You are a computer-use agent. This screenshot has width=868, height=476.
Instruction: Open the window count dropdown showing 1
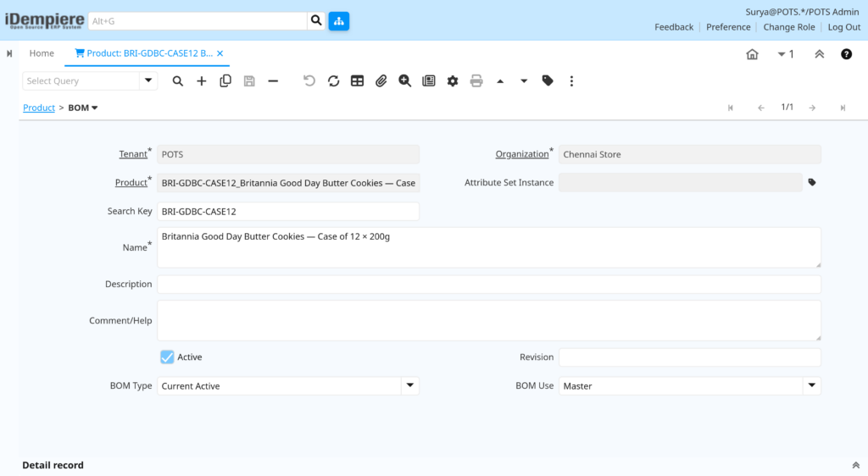click(786, 54)
